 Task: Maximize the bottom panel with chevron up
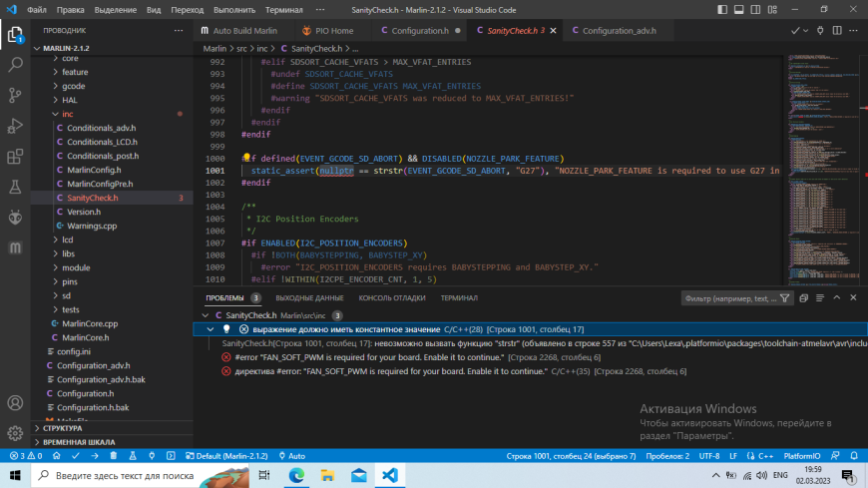836,297
